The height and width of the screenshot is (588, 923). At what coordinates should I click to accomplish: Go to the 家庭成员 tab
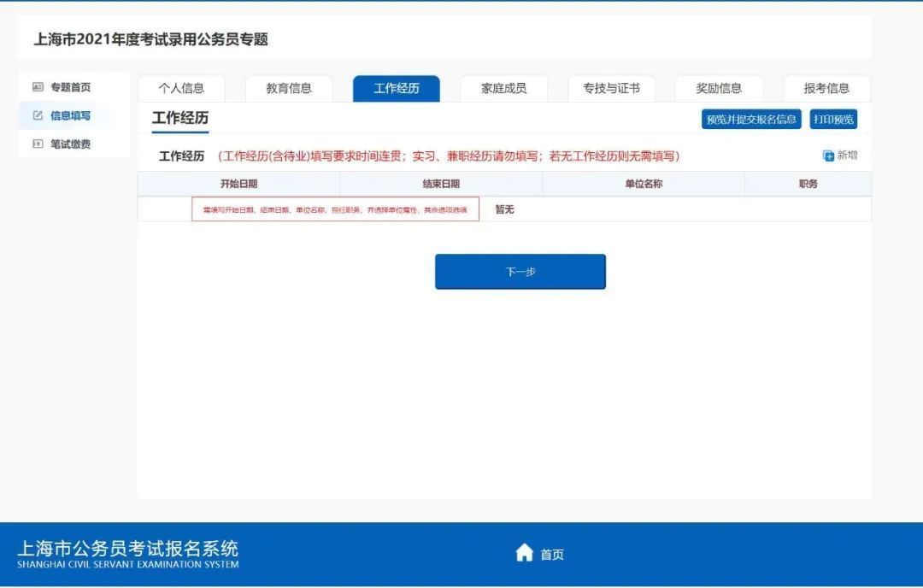point(503,89)
